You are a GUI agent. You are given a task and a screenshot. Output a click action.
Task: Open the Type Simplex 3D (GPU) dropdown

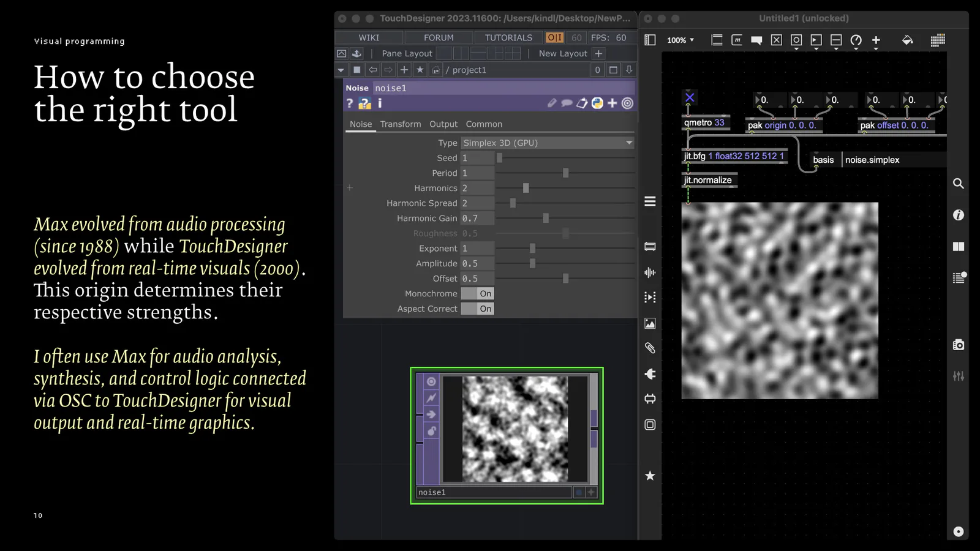coord(548,143)
